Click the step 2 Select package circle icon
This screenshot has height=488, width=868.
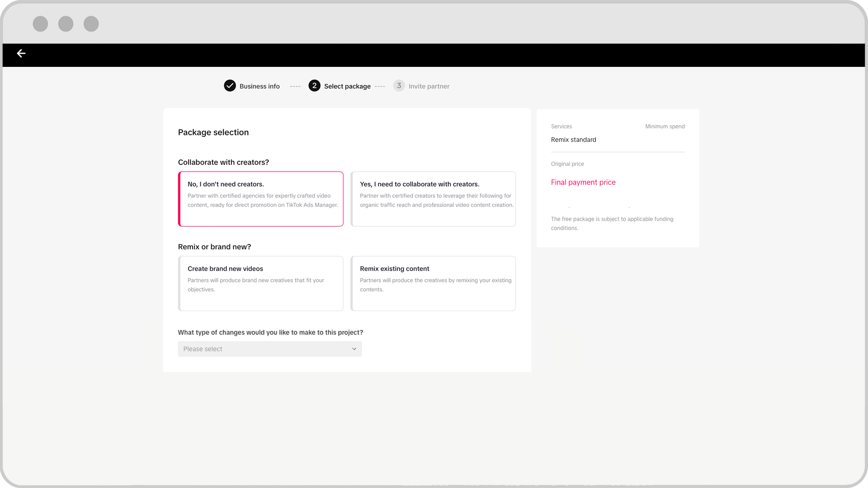(314, 86)
